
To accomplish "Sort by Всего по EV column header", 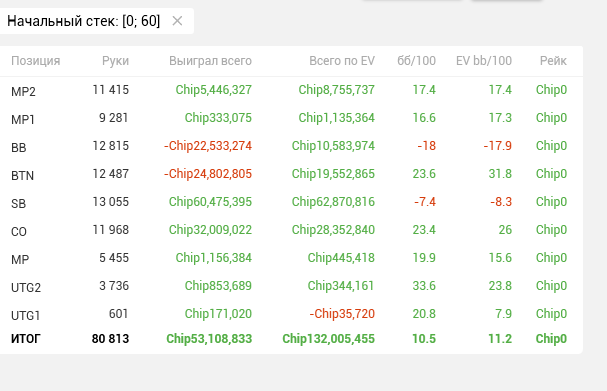I will click(x=342, y=61).
